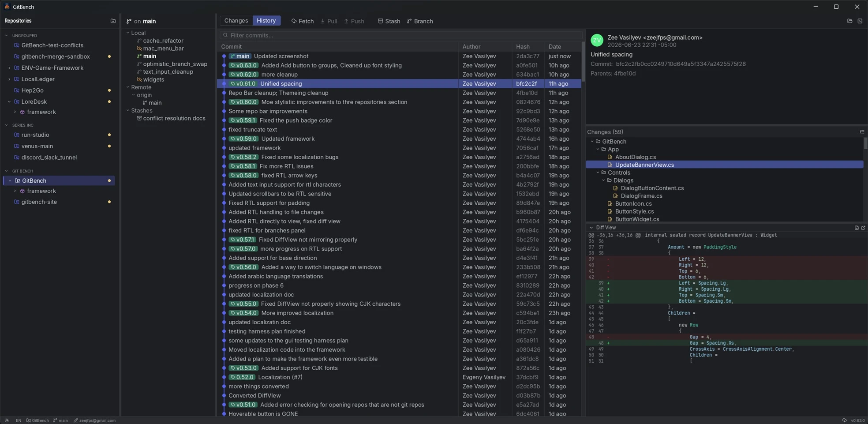Open the terminal icon at top right
868x424 pixels.
click(x=860, y=21)
